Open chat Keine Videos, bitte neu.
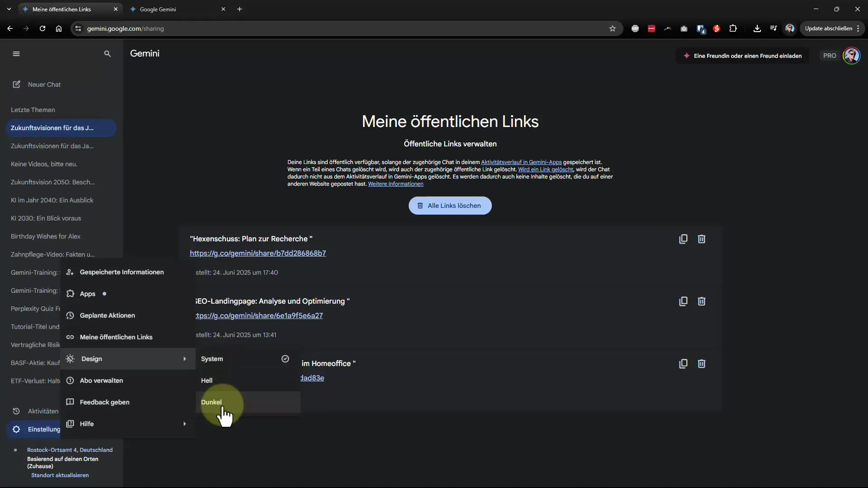The height and width of the screenshot is (488, 868). pyautogui.click(x=61, y=164)
